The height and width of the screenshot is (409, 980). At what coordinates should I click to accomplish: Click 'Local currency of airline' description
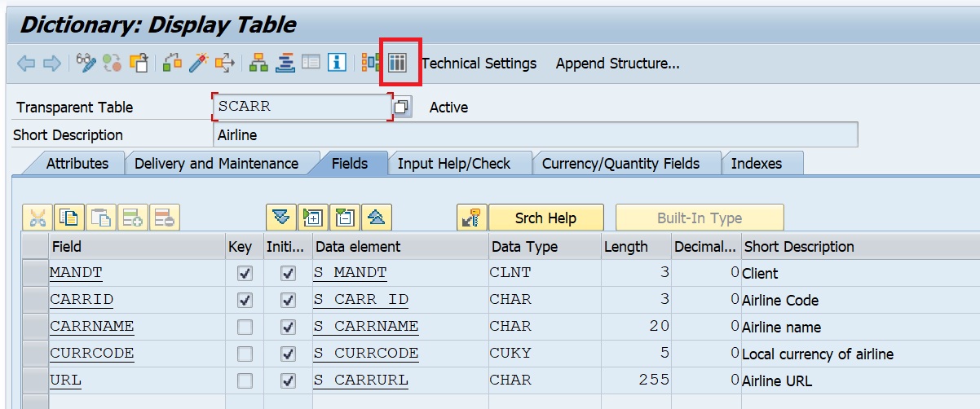[x=818, y=354]
